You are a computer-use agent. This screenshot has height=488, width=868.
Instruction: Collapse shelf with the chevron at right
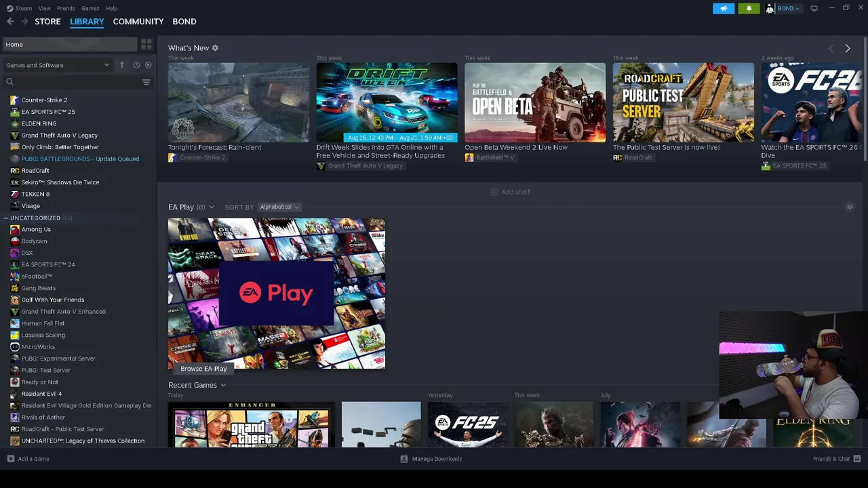(x=850, y=207)
